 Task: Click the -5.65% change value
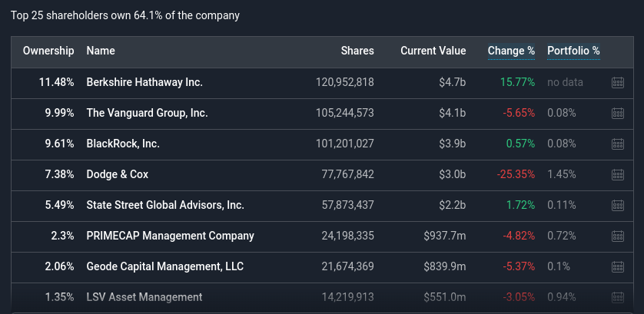coord(519,114)
